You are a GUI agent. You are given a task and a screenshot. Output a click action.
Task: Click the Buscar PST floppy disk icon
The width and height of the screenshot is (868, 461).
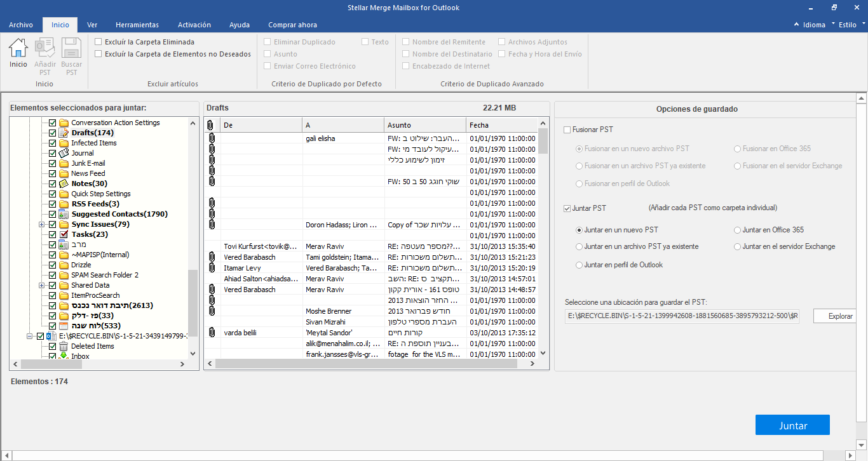72,48
